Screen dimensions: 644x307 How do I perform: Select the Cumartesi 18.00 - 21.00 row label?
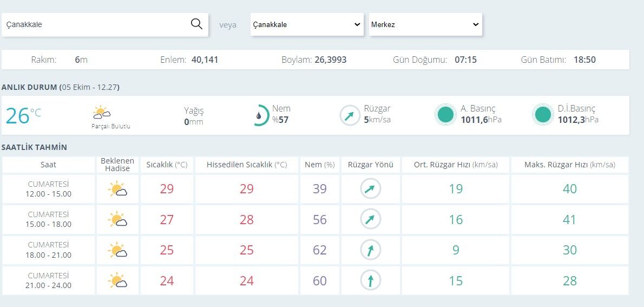coord(49,250)
